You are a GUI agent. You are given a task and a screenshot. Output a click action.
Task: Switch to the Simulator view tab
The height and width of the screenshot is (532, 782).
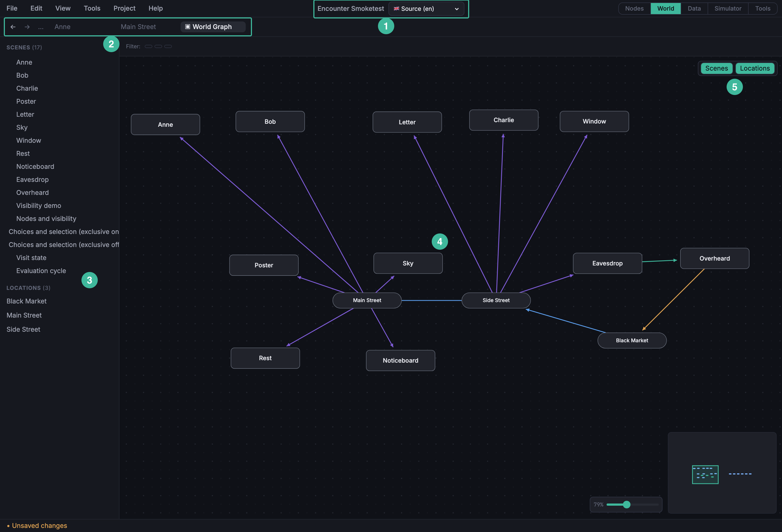(x=728, y=8)
